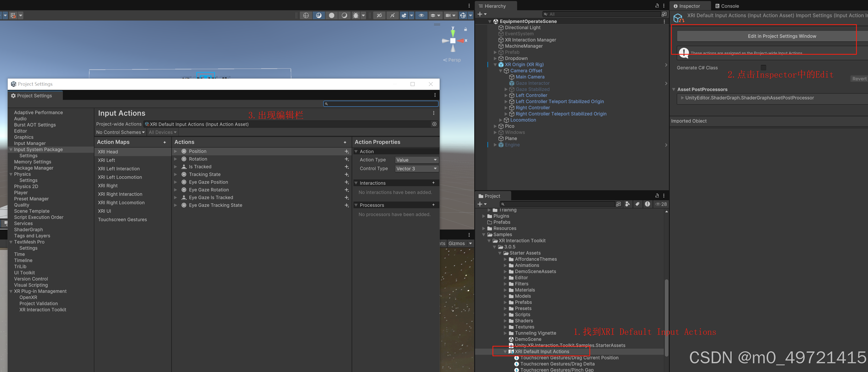The height and width of the screenshot is (372, 868).
Task: Toggle the Generate C# Class checkbox
Action: tap(763, 68)
